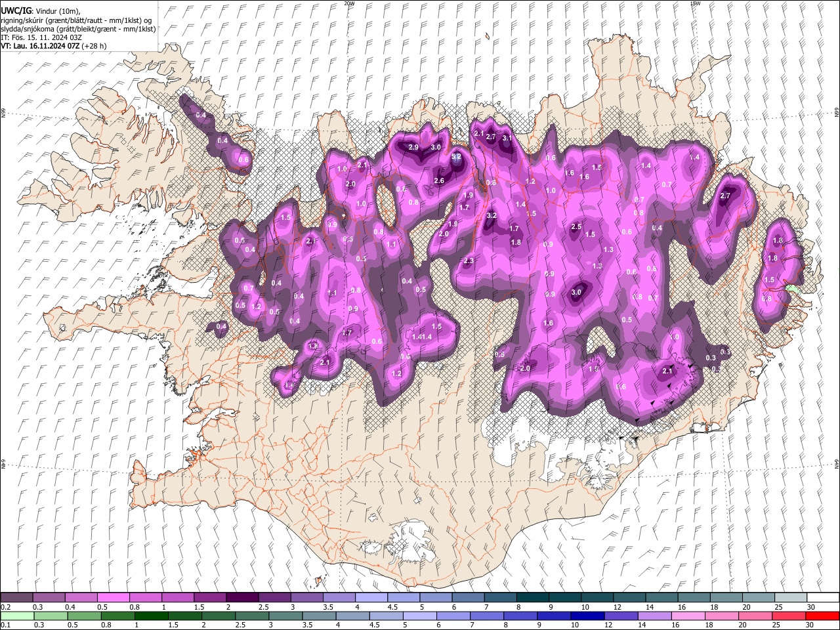Click the '3.1' value near the north coast
Image resolution: width=840 pixels, height=630 pixels.
coord(507,138)
